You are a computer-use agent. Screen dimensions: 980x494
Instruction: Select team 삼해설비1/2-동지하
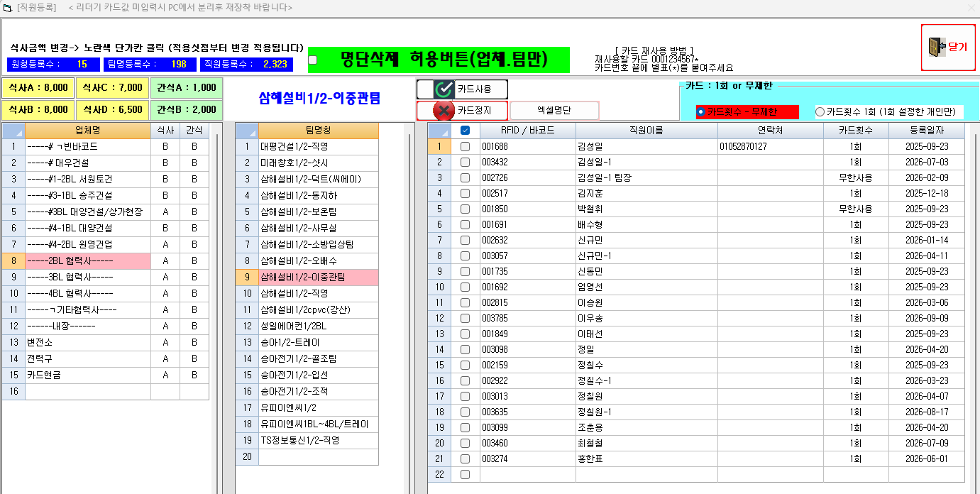pyautogui.click(x=318, y=195)
